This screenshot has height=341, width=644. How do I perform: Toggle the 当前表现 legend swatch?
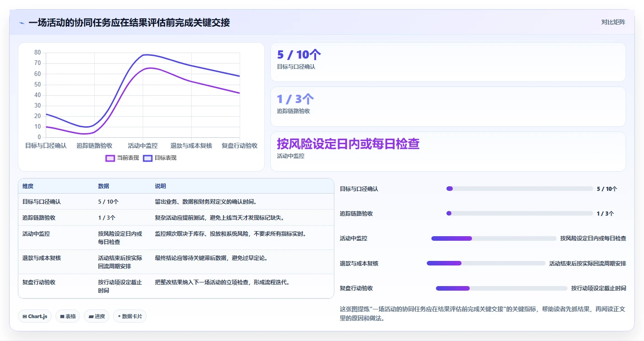point(110,158)
